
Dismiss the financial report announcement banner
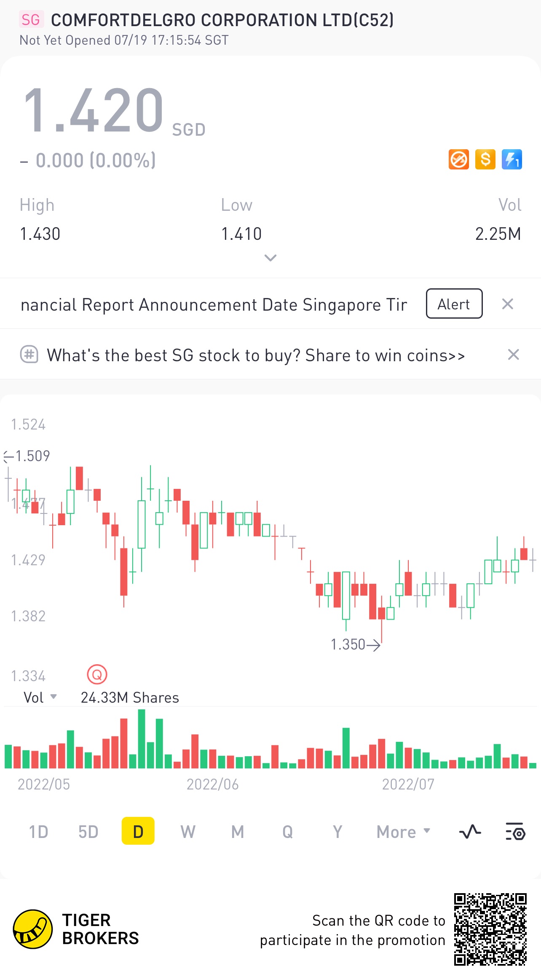[x=508, y=304]
